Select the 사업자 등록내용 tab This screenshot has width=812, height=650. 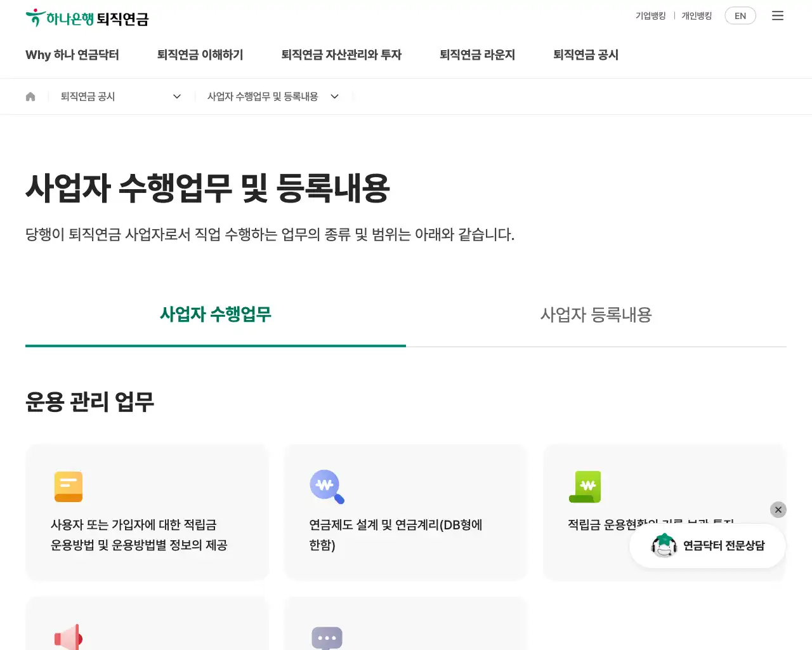(596, 315)
